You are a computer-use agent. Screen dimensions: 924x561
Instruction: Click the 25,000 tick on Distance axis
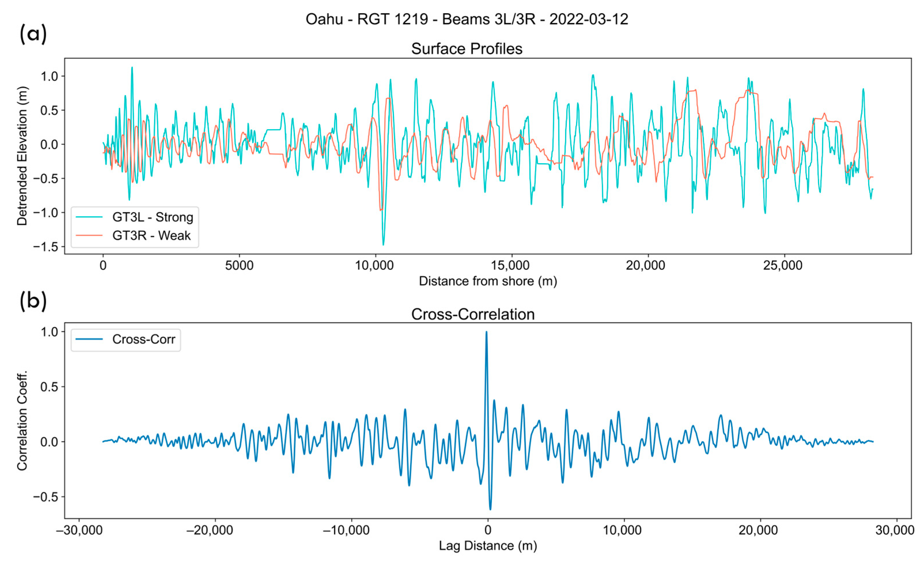tap(782, 266)
